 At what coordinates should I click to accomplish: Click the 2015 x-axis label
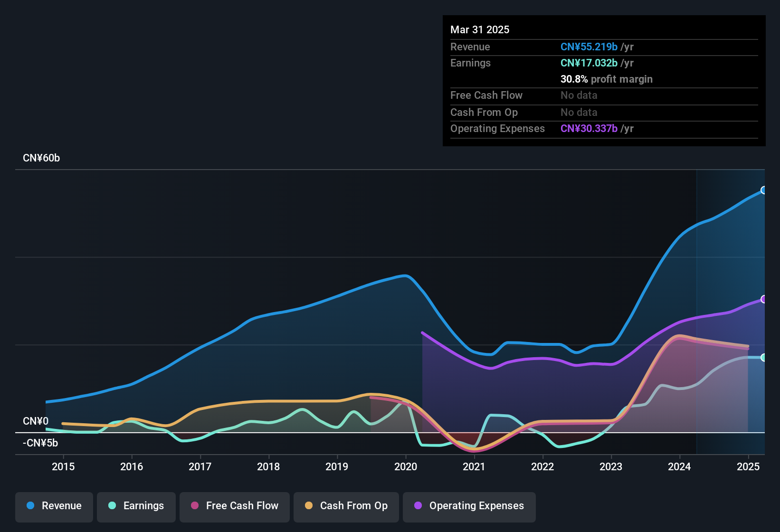click(x=63, y=466)
